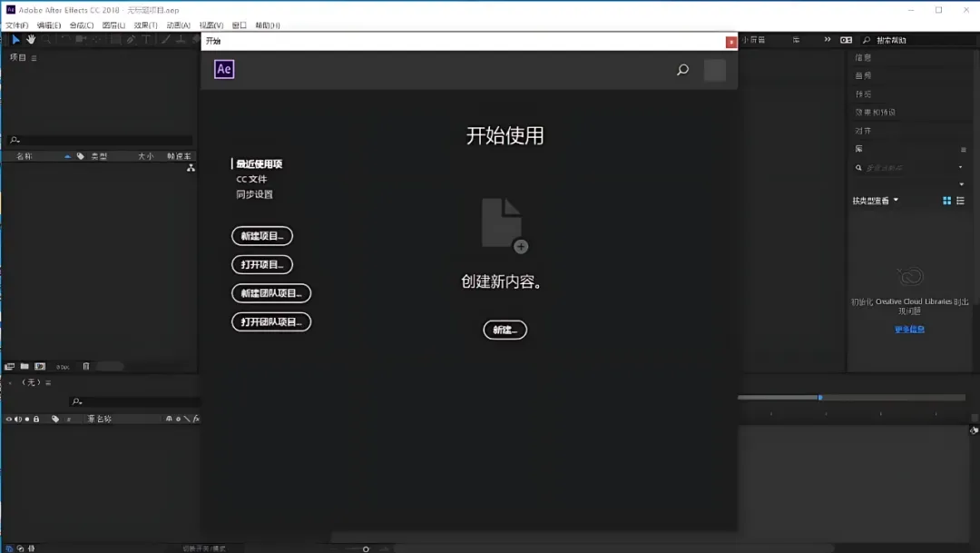Select the Hand tool
Viewport: 980px width, 553px height.
31,39
